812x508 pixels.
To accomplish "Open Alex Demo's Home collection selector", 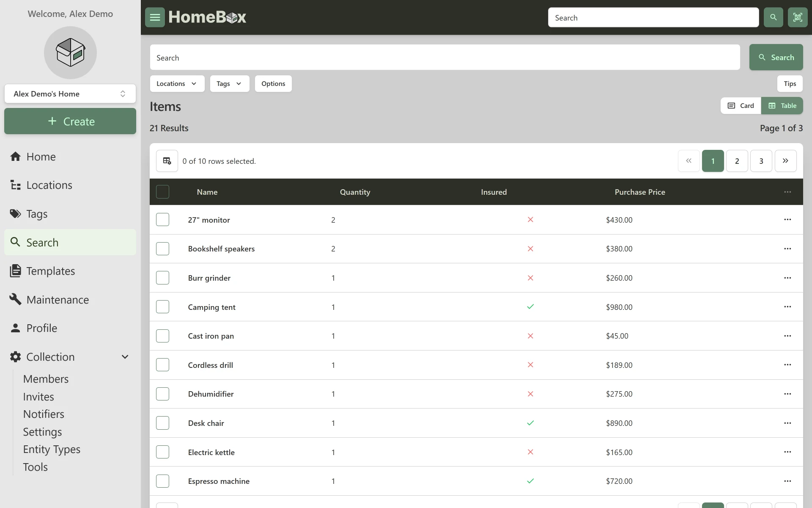I will click(x=70, y=94).
